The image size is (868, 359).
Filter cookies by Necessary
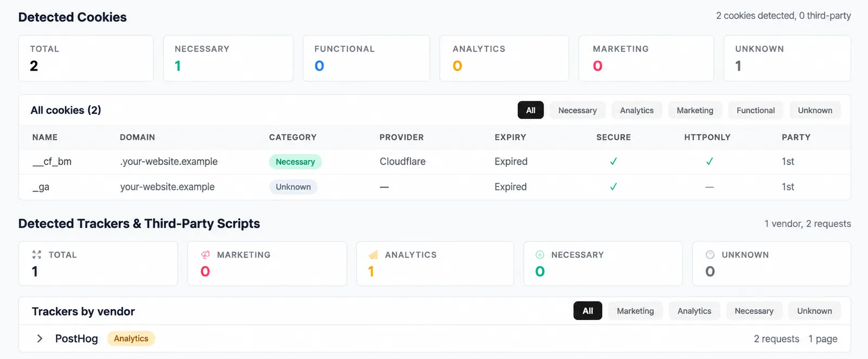[577, 110]
